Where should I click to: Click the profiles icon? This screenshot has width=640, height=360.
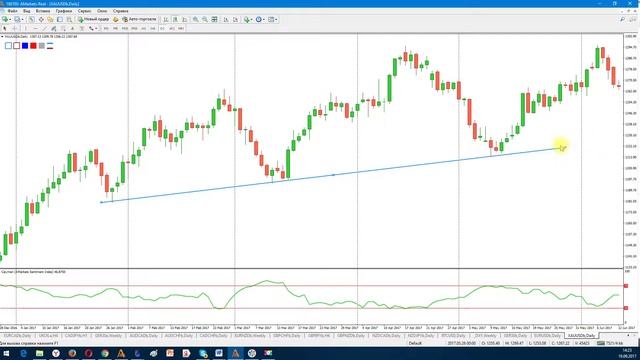(17, 19)
